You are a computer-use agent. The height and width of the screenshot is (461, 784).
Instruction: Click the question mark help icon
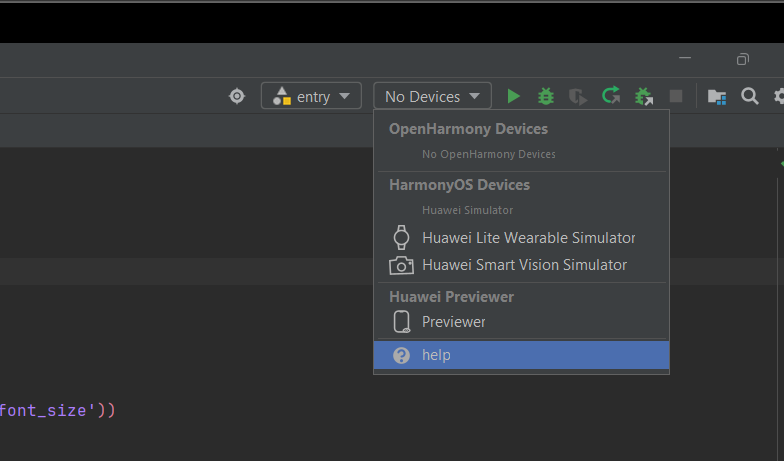pyautogui.click(x=402, y=356)
